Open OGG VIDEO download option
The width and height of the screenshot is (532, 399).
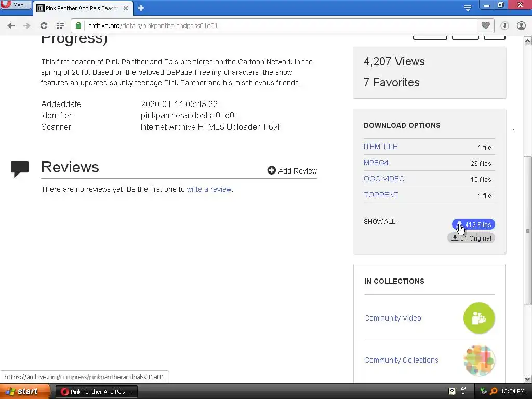[x=384, y=179]
